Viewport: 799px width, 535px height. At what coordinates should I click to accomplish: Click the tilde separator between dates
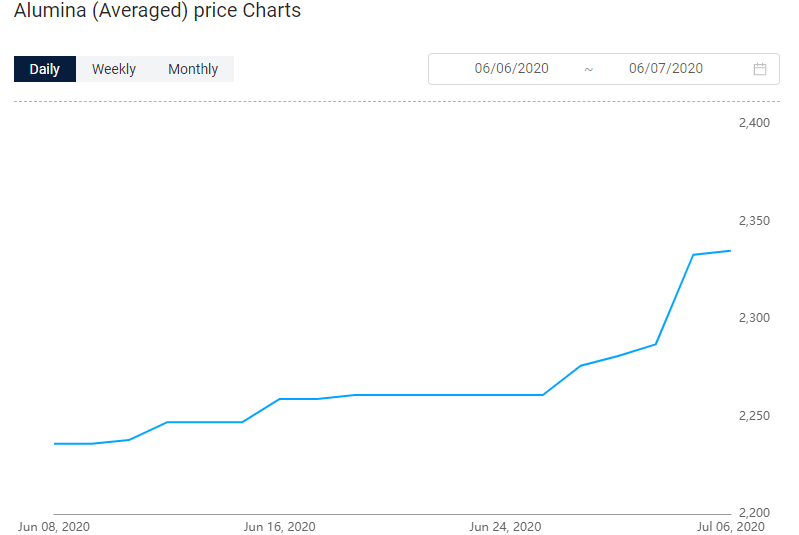(x=589, y=69)
